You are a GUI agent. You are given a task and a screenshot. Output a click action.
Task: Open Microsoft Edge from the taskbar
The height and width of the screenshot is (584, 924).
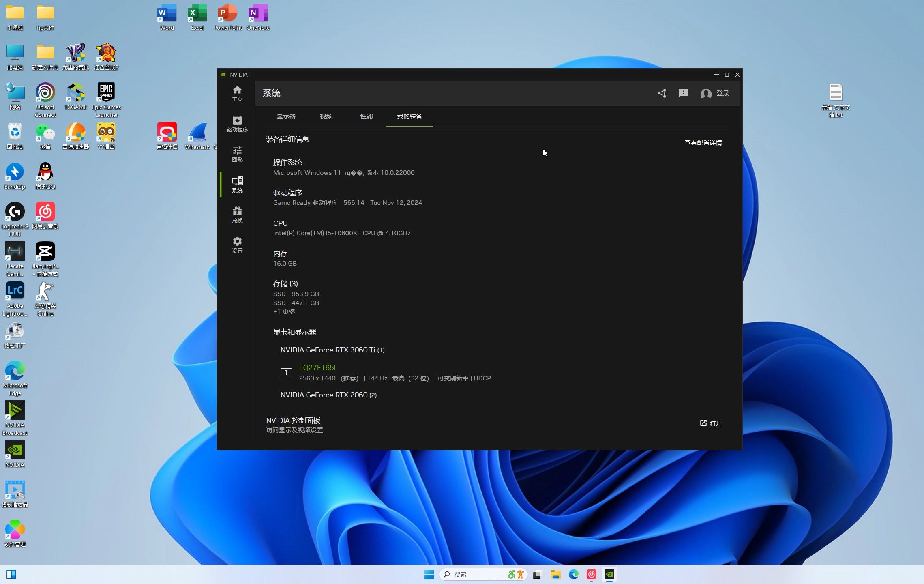click(573, 574)
